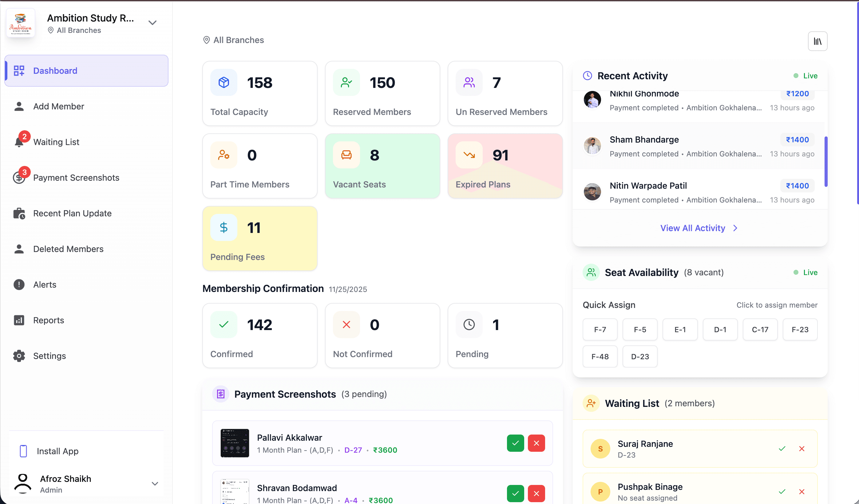The height and width of the screenshot is (504, 859).
Task: Select the Deleted Members icon
Action: coord(19,249)
